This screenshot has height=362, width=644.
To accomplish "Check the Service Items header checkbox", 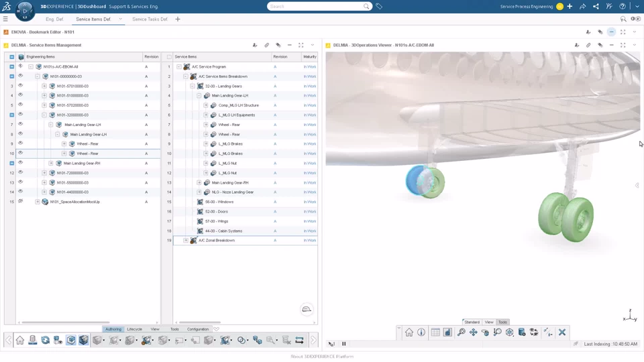I will tap(169, 56).
